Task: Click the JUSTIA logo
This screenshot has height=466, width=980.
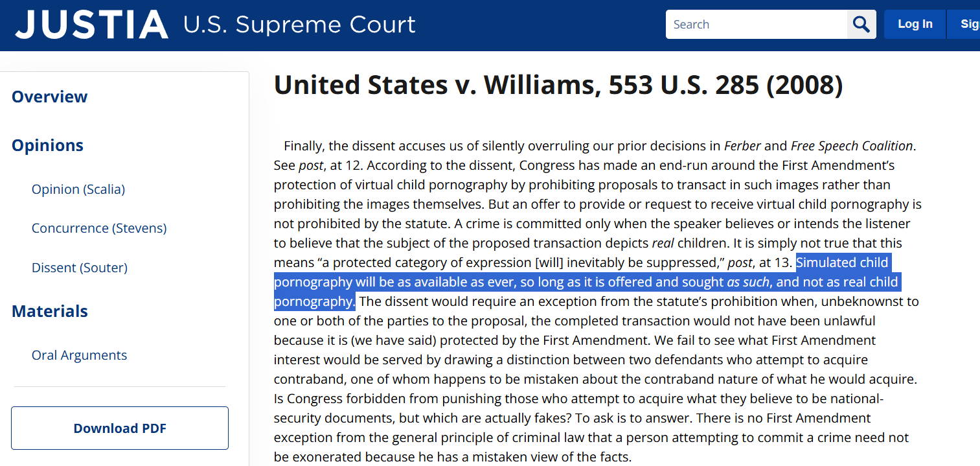Action: click(91, 25)
